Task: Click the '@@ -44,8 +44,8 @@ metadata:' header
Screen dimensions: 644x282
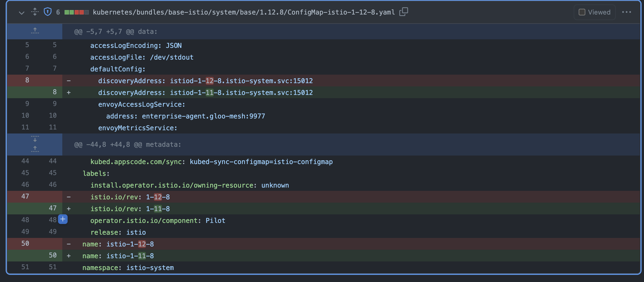Action: [128, 145]
